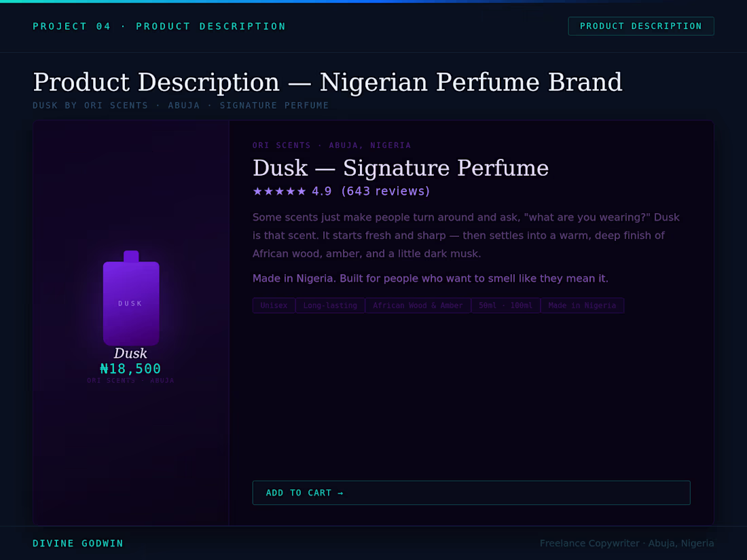Click the PRODUCT DESCRIPTION badge in the header

tap(641, 26)
